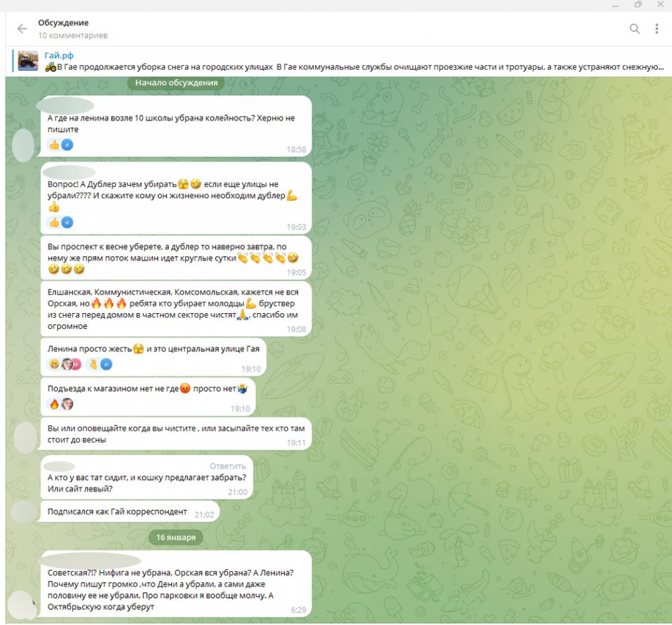Screen dimensions: 672x625
Task: Open pinned post text about уборка снега
Action: (x=354, y=67)
